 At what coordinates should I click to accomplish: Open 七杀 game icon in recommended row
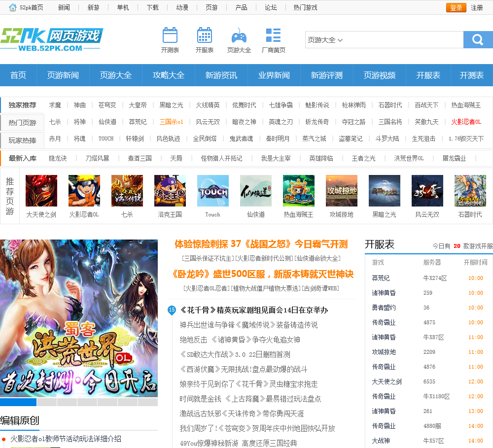[127, 191]
